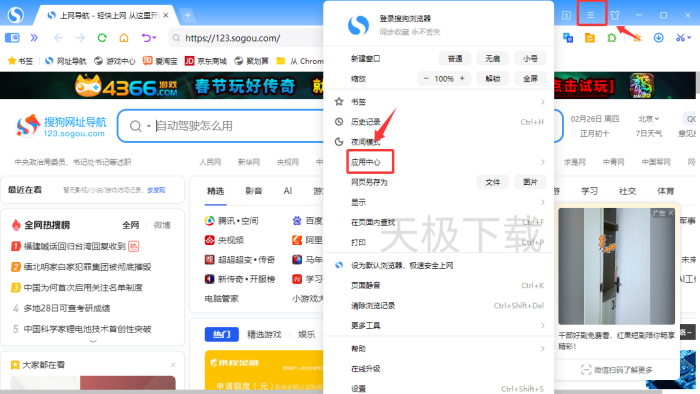The width and height of the screenshot is (700, 394).
Task: Click 设为默认浏览器 menu item
Action: tap(438, 265)
